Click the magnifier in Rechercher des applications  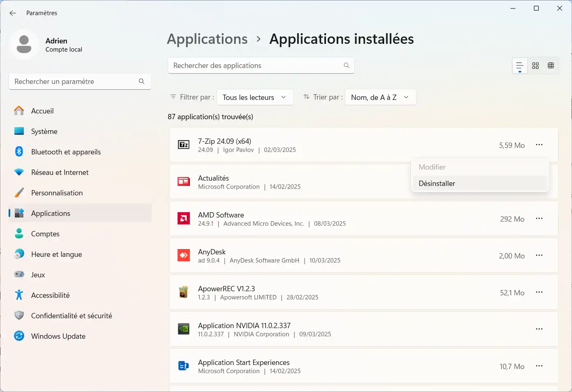tap(346, 66)
